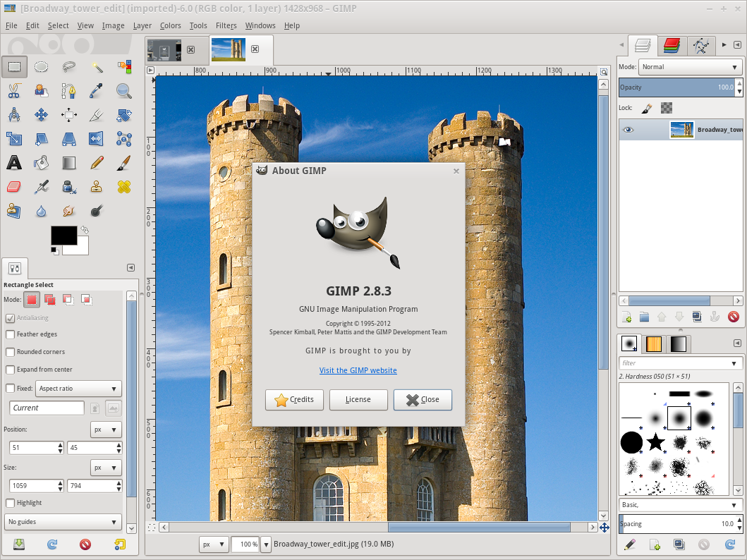Select the Clone stamp tool

[97, 187]
